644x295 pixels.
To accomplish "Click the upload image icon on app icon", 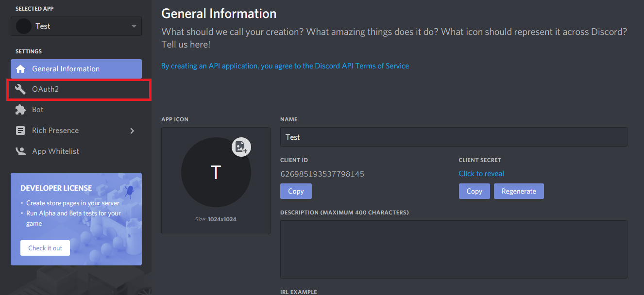I will 241,147.
